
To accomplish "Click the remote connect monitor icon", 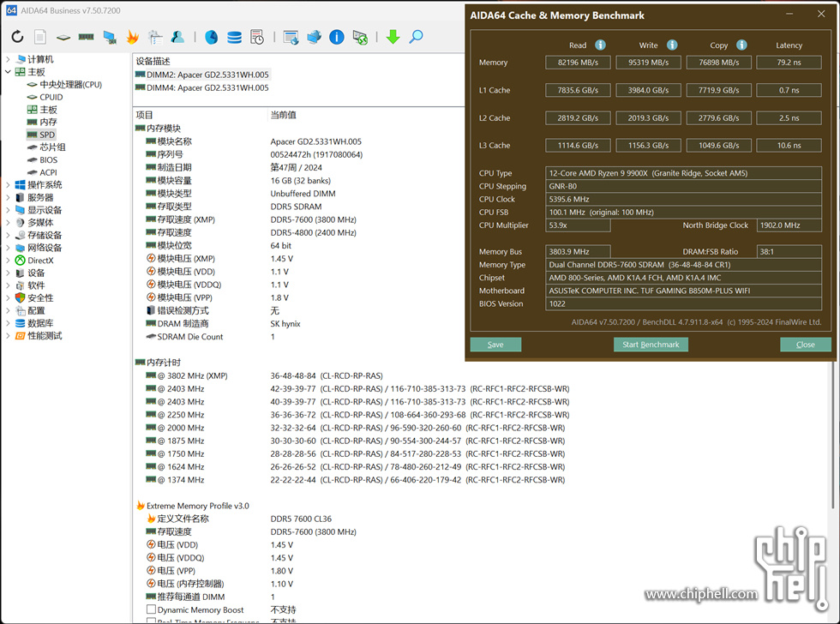I will pos(360,37).
